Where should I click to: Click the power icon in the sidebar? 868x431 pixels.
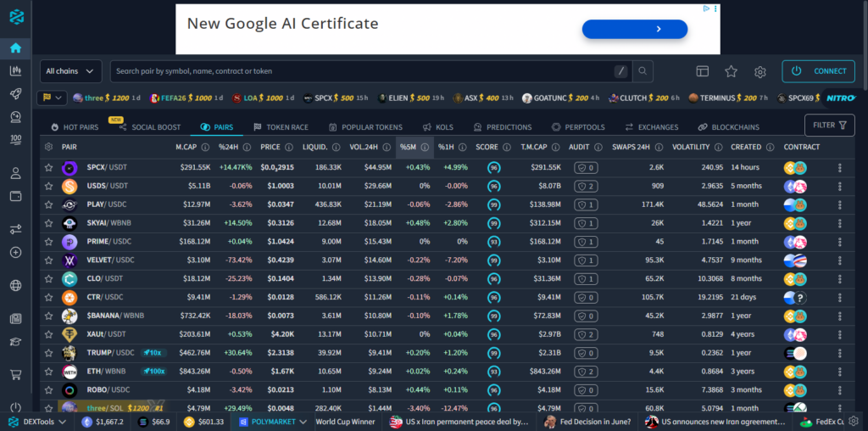[x=15, y=406]
